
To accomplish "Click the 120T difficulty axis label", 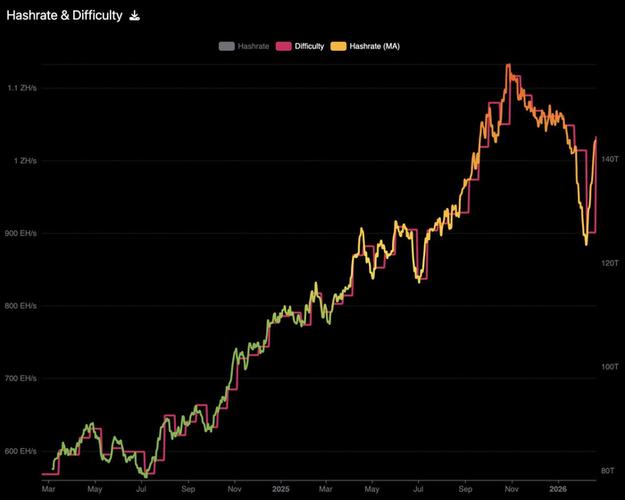I will (610, 263).
